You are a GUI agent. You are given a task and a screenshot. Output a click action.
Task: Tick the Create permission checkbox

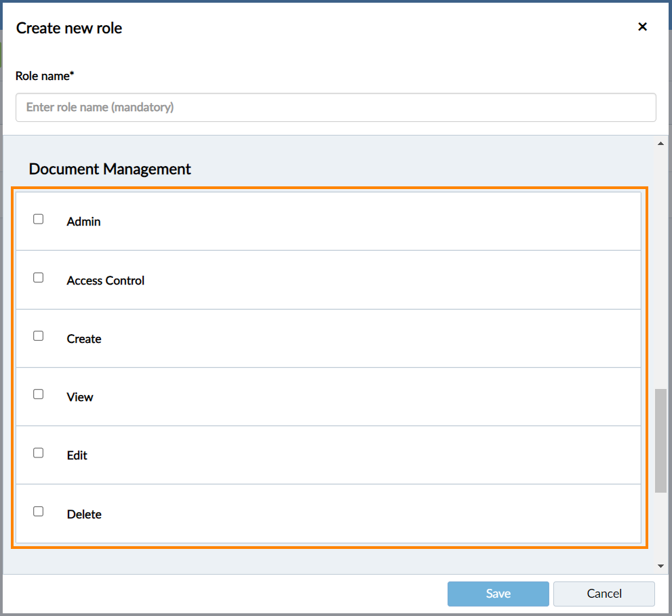pyautogui.click(x=38, y=335)
